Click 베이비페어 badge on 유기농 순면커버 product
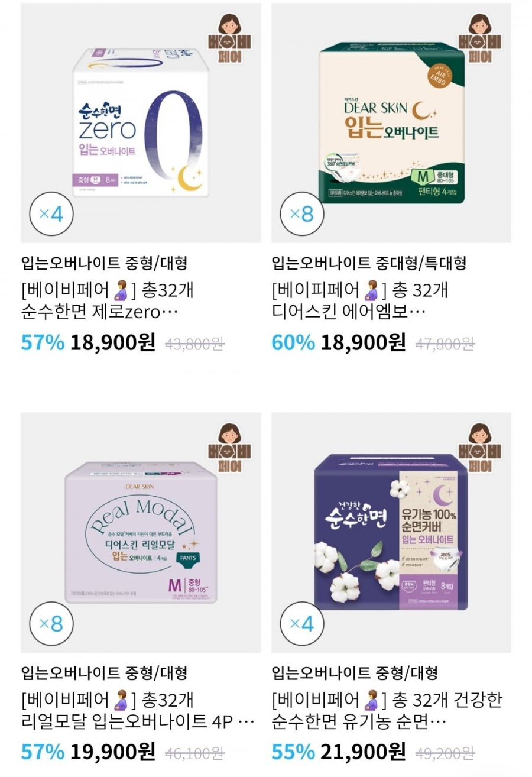532x777 pixels. click(x=484, y=448)
